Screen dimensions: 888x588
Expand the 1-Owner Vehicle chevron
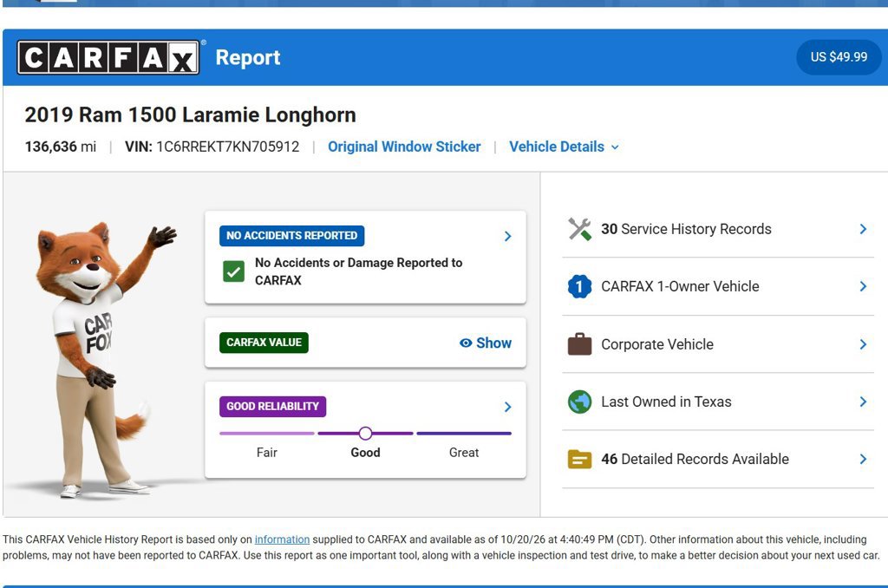(863, 287)
